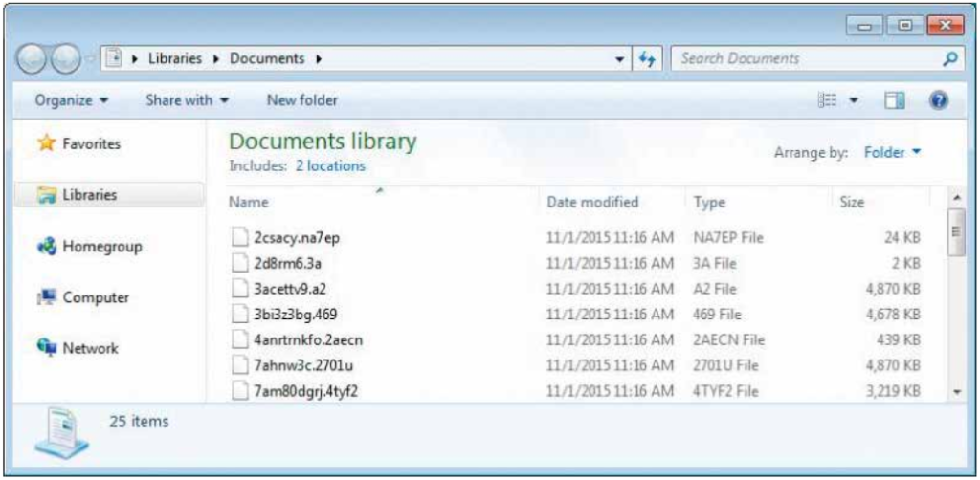The width and height of the screenshot is (980, 480).
Task: Open the address bar previous locations dropdown
Action: click(619, 60)
